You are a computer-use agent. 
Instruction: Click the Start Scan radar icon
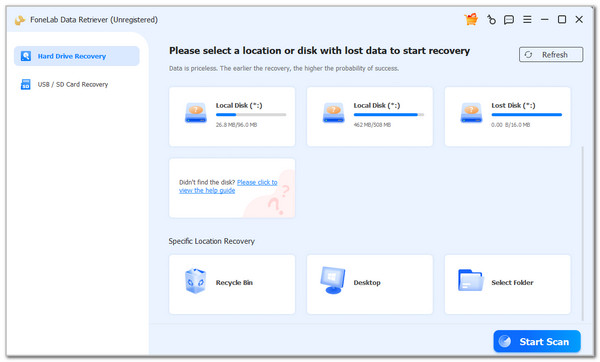coord(505,341)
